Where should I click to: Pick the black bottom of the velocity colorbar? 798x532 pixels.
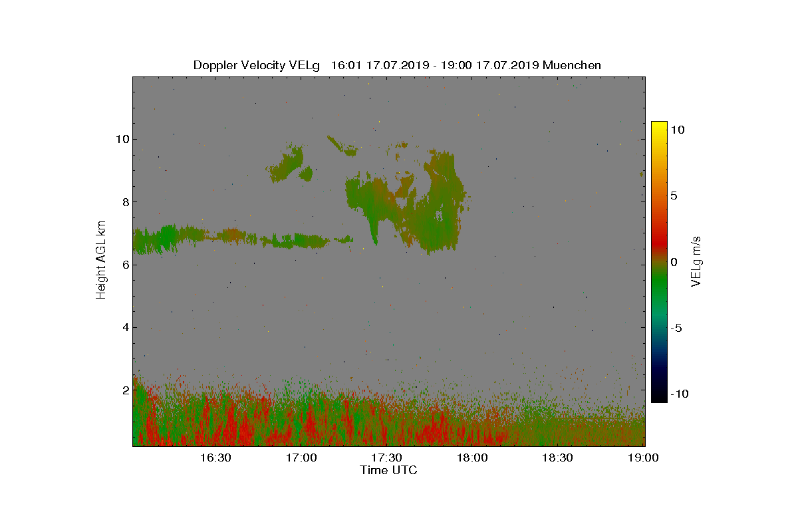pyautogui.click(x=659, y=395)
